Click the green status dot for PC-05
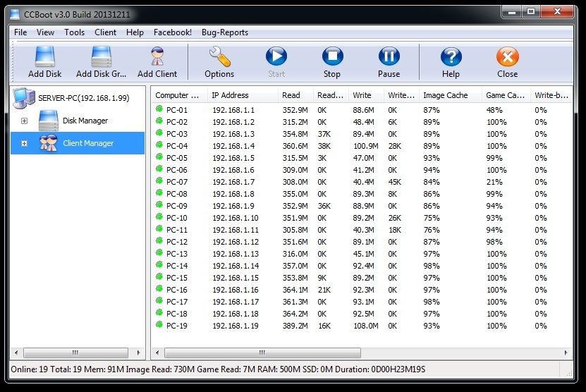The image size is (586, 392). [159, 157]
